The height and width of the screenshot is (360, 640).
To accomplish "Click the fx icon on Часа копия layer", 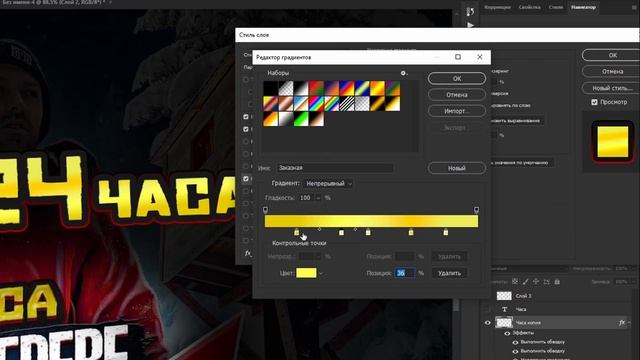I will point(622,322).
